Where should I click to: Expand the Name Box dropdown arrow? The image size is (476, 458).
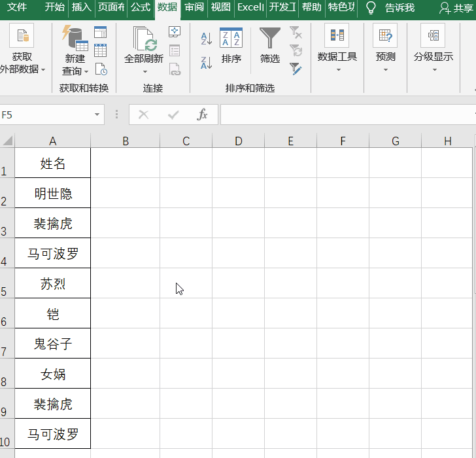click(x=97, y=114)
